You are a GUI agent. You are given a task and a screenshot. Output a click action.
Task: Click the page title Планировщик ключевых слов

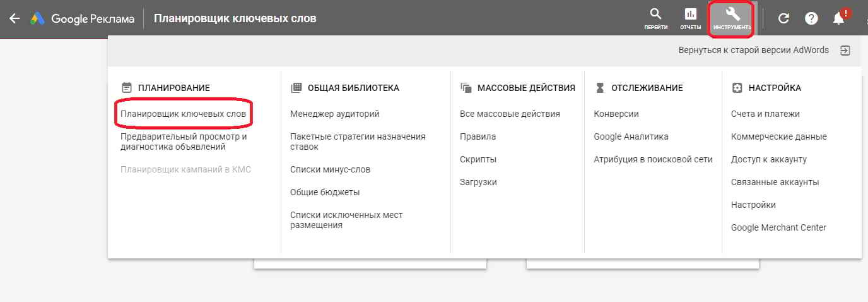tap(235, 18)
